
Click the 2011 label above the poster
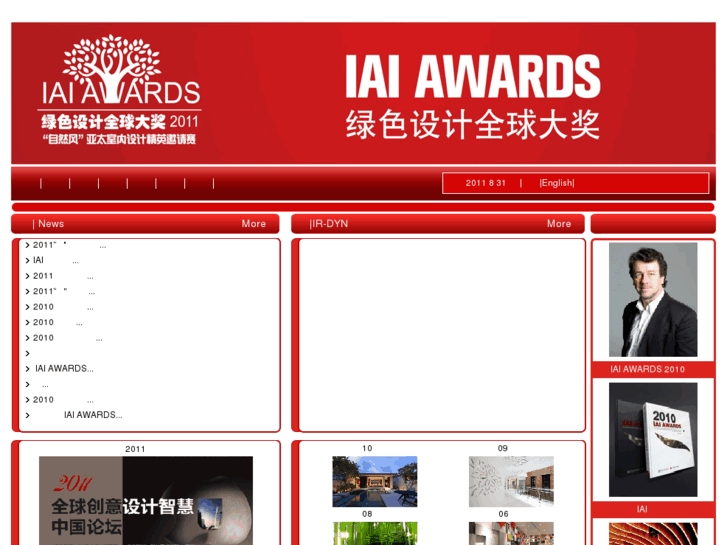[x=135, y=449]
